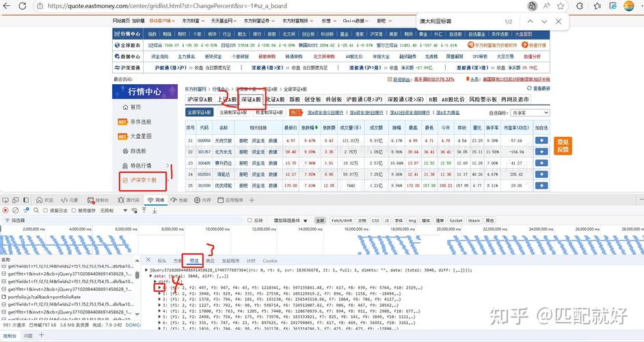This screenshot has height=342, width=644.
Task: Select the 深证A股 market tab
Action: coord(251,99)
